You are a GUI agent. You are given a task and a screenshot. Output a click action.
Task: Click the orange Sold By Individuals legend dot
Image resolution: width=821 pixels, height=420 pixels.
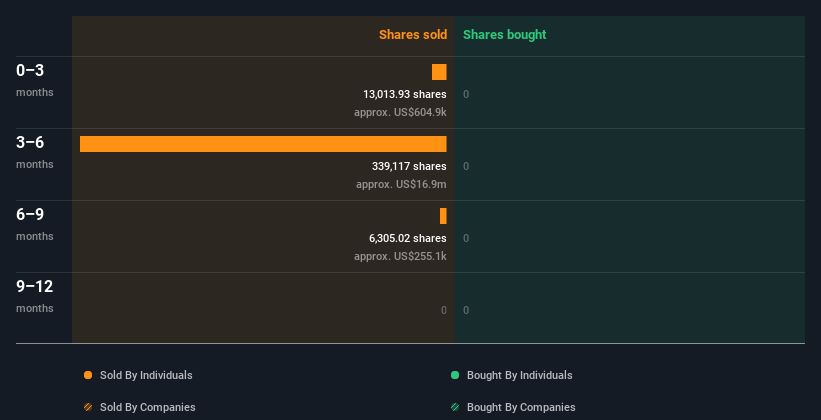click(88, 375)
